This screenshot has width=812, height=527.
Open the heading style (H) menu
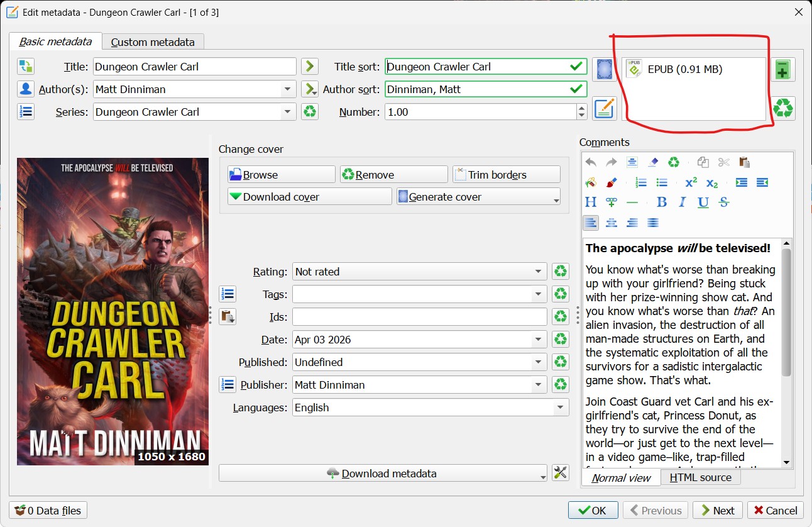click(591, 202)
